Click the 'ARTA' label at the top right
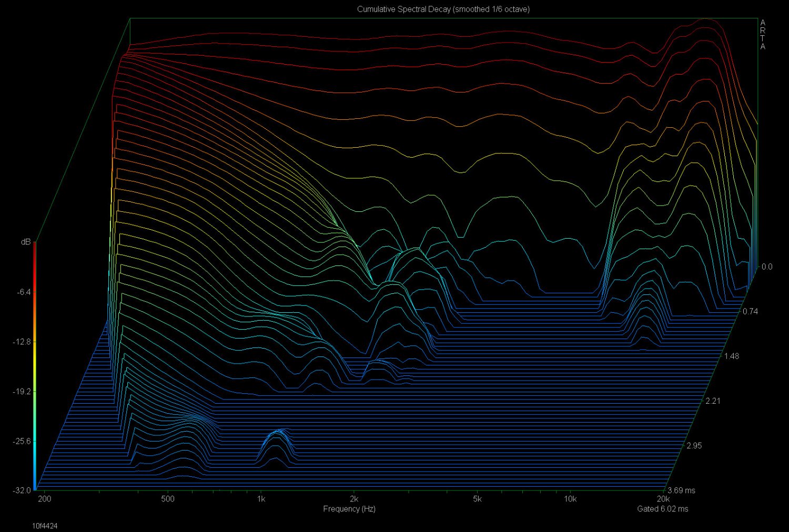Image resolution: width=789 pixels, height=532 pixels. point(763,35)
